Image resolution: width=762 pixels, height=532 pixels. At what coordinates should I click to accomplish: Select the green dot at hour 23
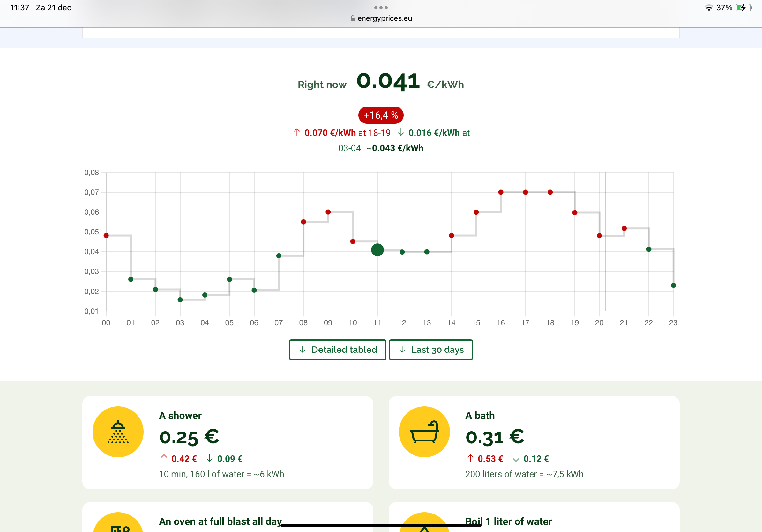click(673, 285)
